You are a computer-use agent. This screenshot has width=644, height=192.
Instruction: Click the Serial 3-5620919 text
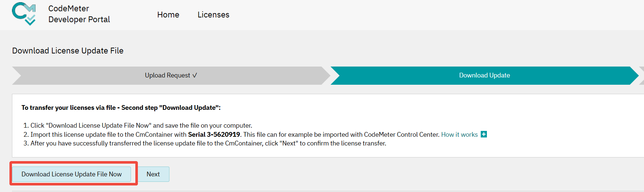[214, 135]
